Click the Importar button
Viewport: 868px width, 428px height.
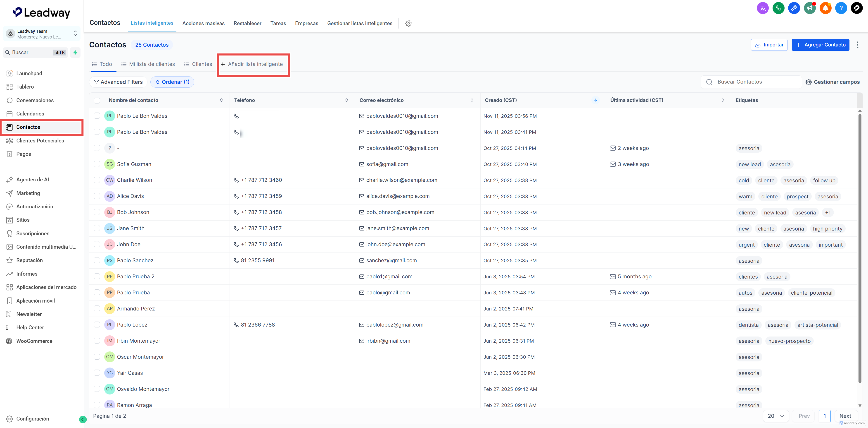(x=769, y=45)
